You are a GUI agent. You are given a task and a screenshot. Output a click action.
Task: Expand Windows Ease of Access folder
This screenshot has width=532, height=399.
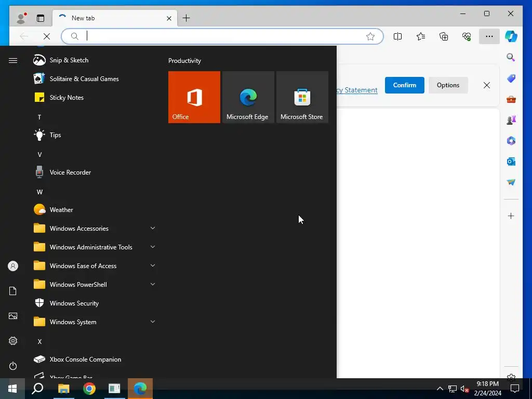coord(94,265)
